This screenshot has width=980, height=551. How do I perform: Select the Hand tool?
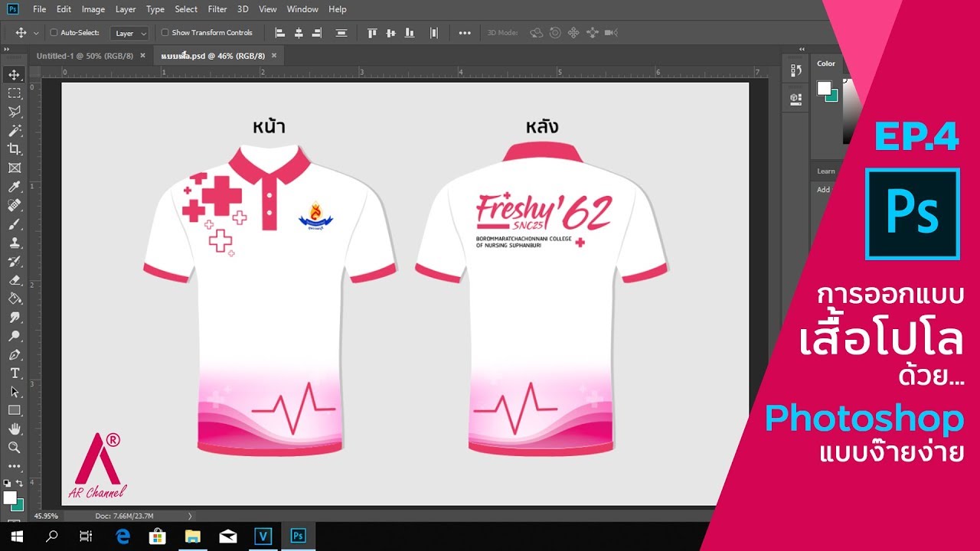(x=15, y=429)
